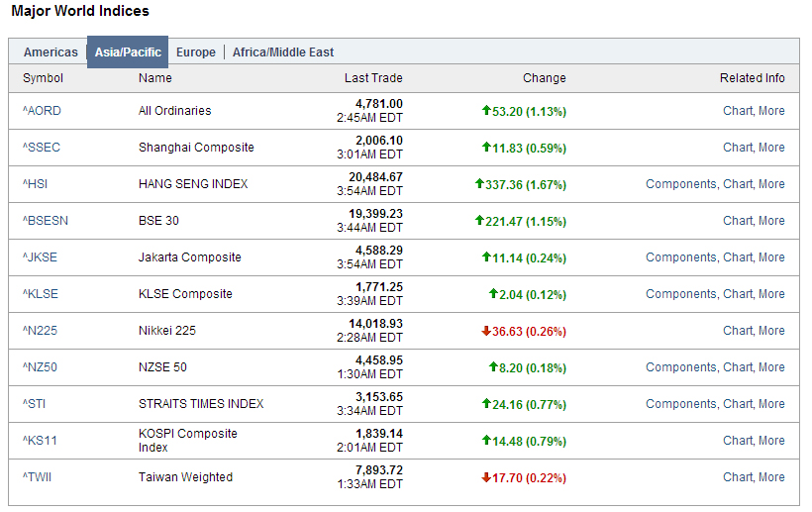Image resolution: width=812 pixels, height=512 pixels.
Task: Click the green up arrow for BSE 30
Action: tap(480, 221)
